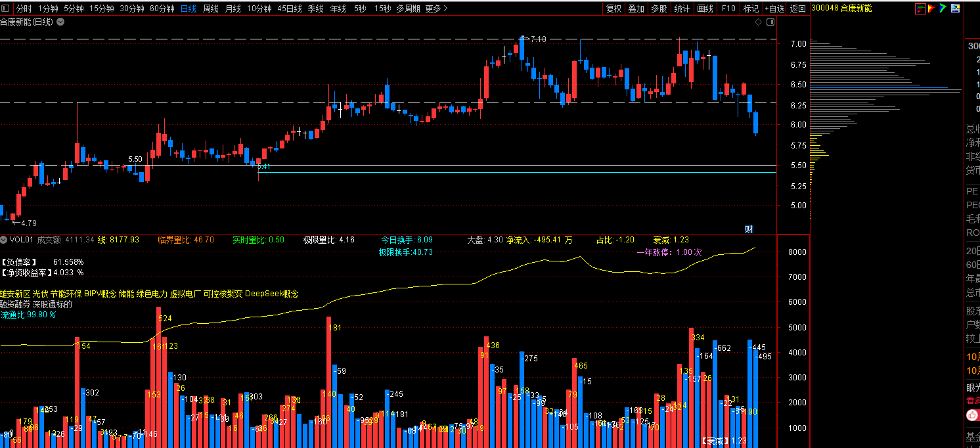Click the 雄安新区 concept tag
This screenshot has width=980, height=448.
click(15, 294)
